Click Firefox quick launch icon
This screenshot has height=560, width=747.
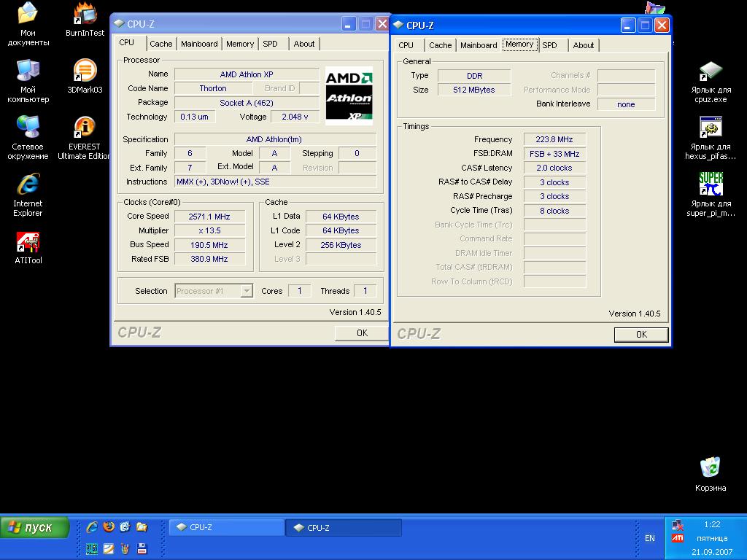[109, 526]
